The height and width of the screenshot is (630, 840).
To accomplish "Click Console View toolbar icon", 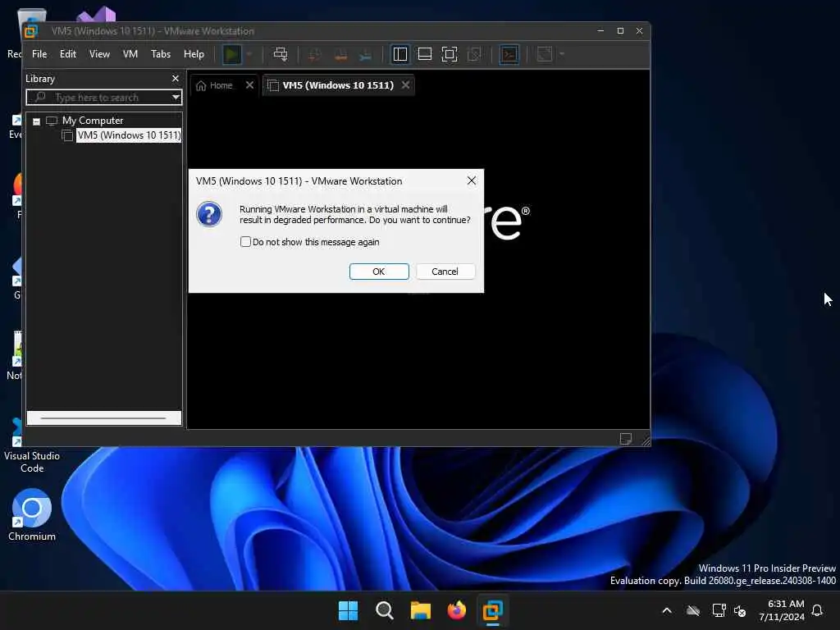I will (509, 54).
